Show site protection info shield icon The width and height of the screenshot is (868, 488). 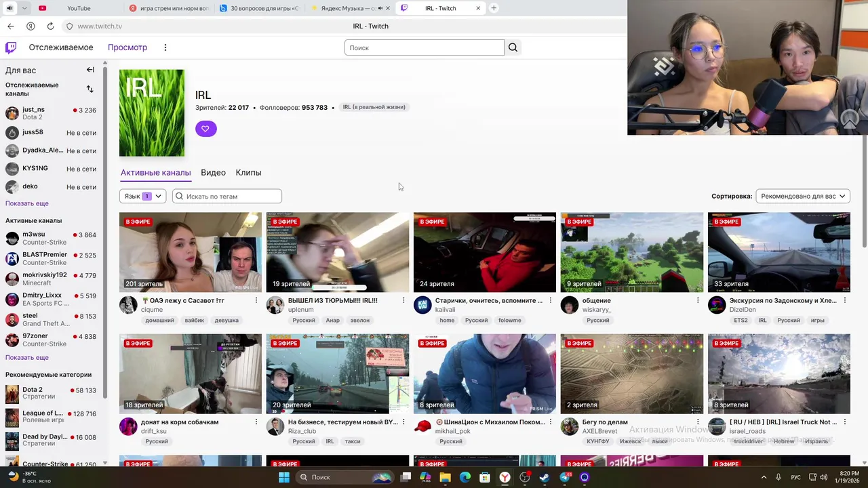[x=69, y=26]
